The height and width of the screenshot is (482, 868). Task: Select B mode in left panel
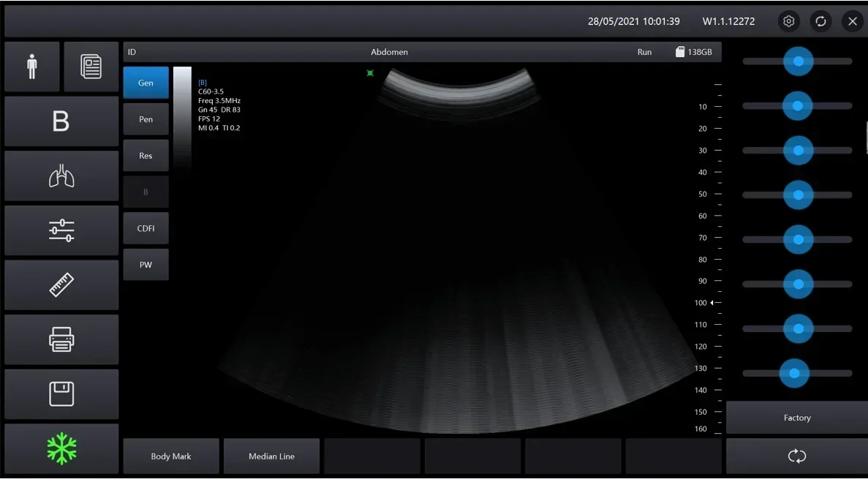point(61,121)
